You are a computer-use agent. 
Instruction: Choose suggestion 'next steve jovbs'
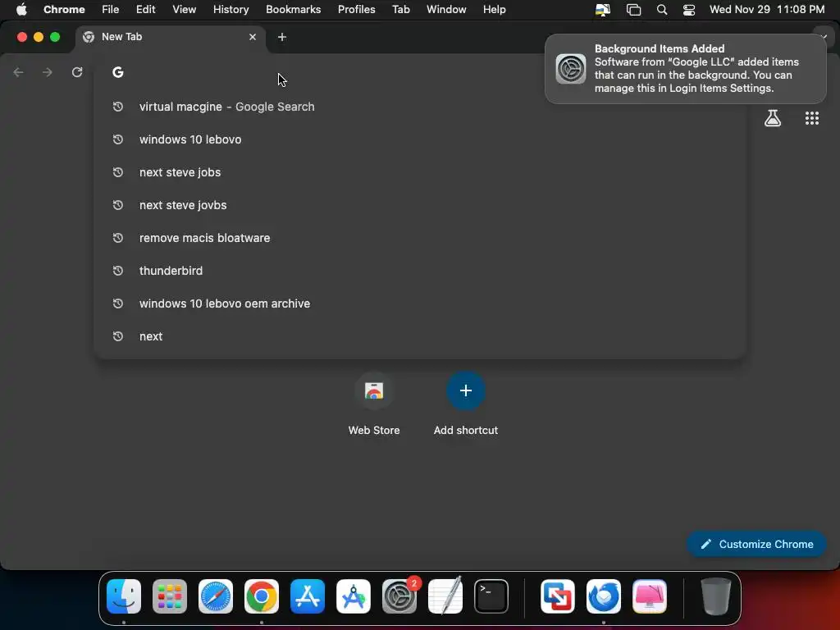tap(420, 205)
